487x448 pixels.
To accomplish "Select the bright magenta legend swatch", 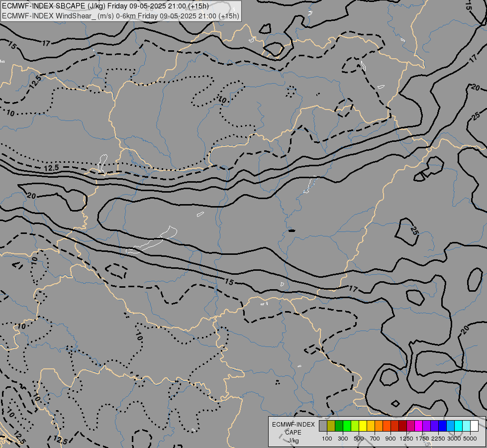I will click(419, 426).
